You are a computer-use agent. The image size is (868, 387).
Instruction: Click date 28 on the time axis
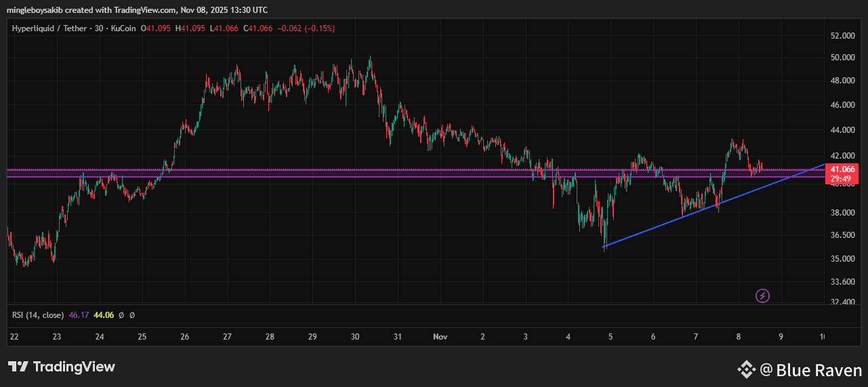tap(270, 337)
